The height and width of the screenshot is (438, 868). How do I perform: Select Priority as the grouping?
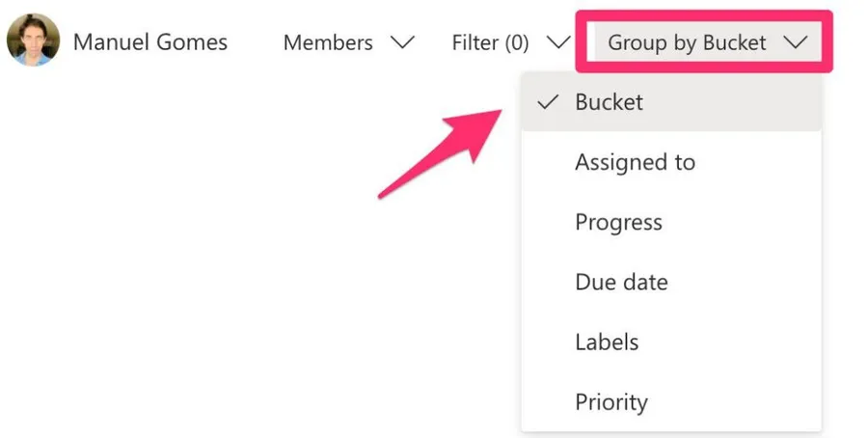click(x=611, y=401)
